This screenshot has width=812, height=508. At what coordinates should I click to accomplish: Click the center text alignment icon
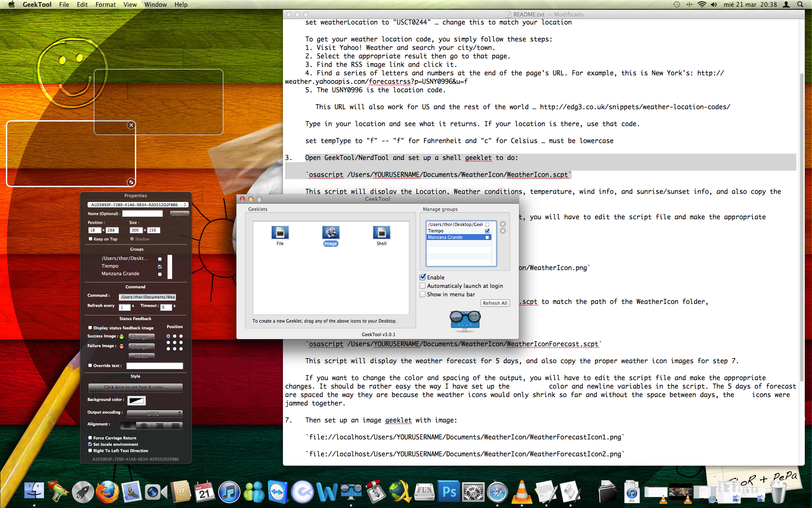tap(144, 425)
